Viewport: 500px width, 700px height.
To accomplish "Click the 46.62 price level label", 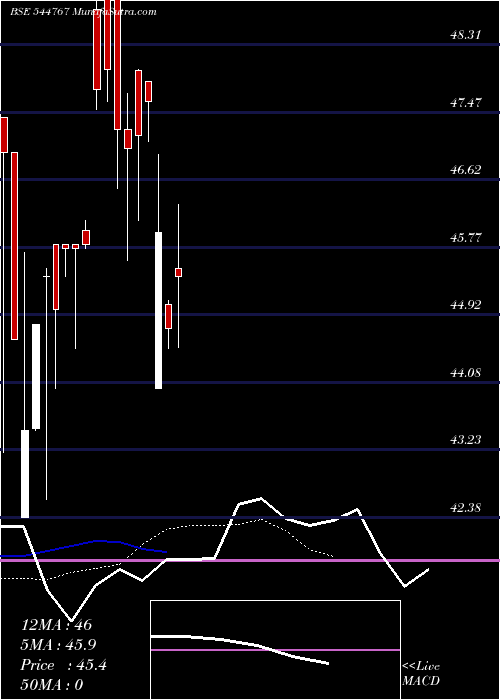I will coord(466,170).
